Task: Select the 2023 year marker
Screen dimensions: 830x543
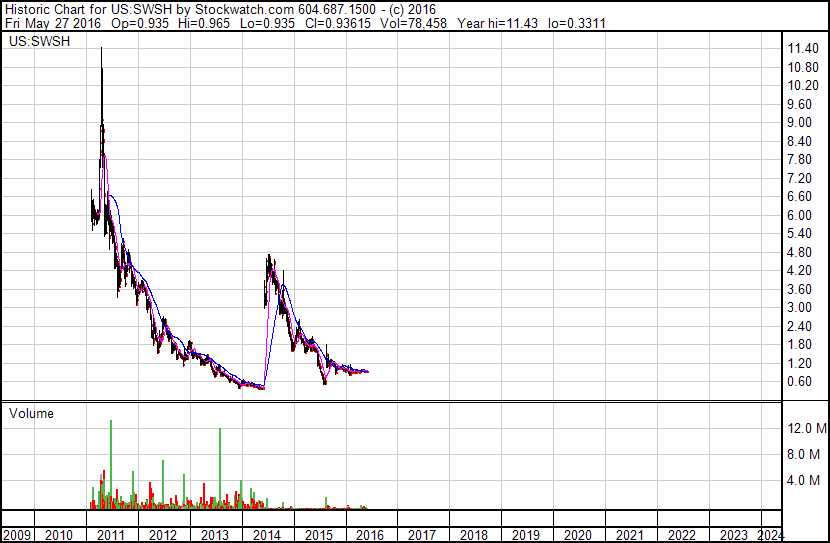Action: pyautogui.click(x=733, y=535)
